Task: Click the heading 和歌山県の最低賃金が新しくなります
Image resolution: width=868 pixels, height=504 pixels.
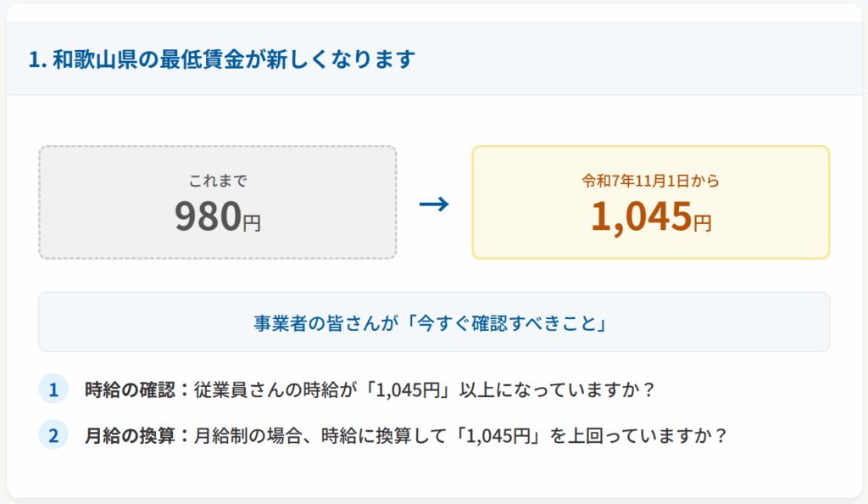Action: [222, 60]
